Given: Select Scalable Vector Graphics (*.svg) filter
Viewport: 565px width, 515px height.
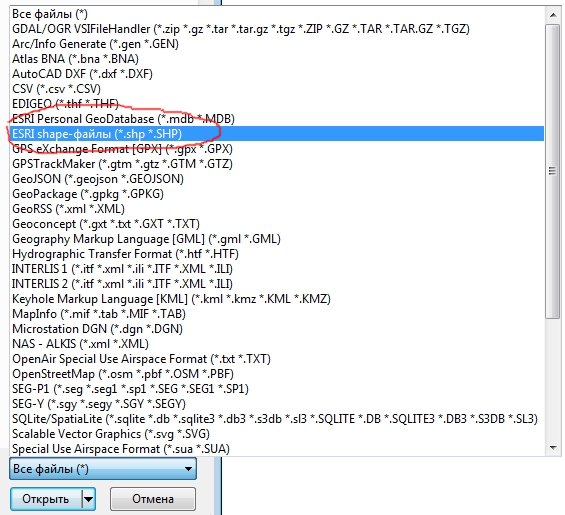Looking at the screenshot, I should click(277, 434).
